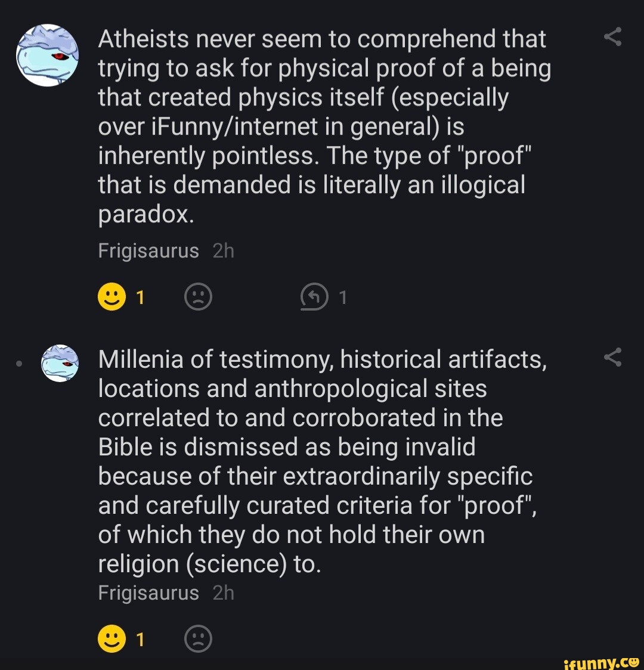Click the thread dot beside reply avatar
The width and height of the screenshot is (644, 670).
(x=20, y=362)
